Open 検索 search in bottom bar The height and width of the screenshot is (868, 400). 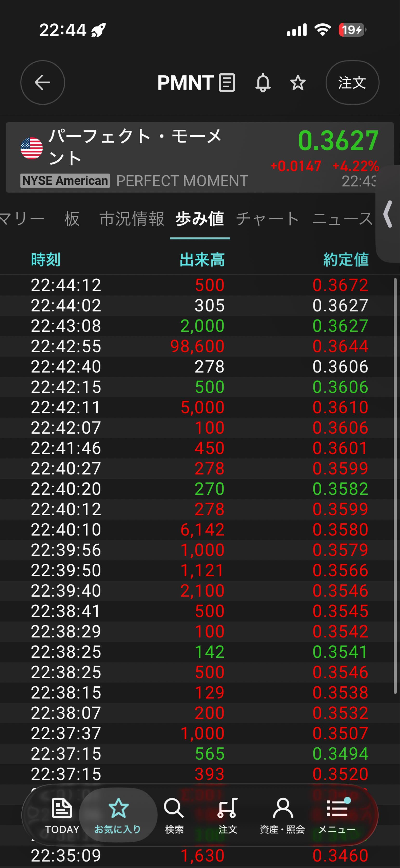(174, 815)
